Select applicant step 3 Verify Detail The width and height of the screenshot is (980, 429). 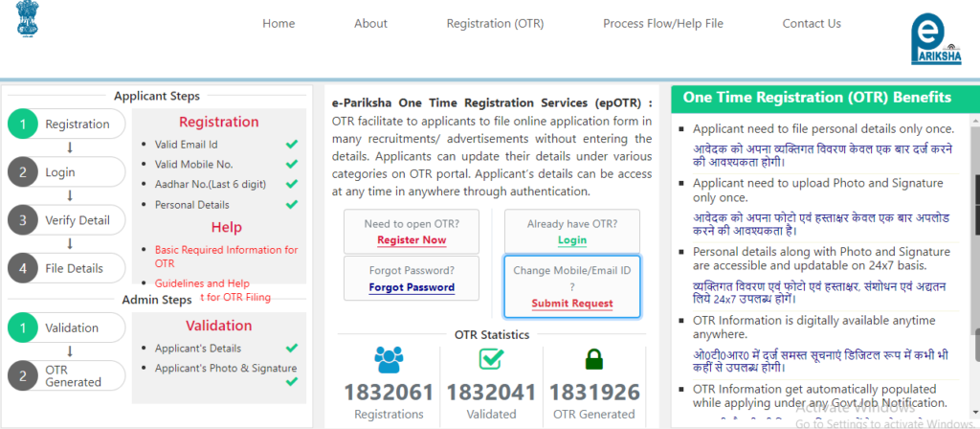coord(67,220)
